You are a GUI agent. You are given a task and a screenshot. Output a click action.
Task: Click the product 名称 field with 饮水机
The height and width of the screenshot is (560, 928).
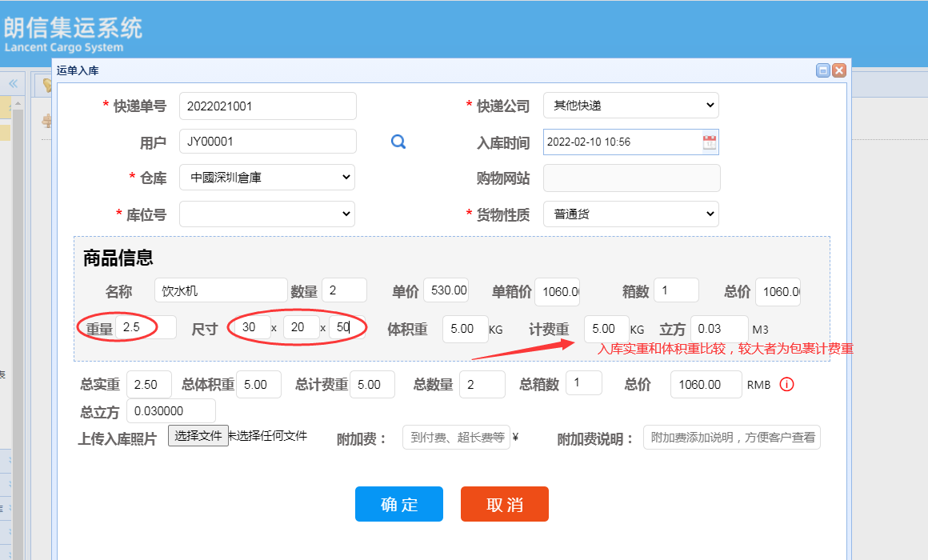pyautogui.click(x=220, y=290)
